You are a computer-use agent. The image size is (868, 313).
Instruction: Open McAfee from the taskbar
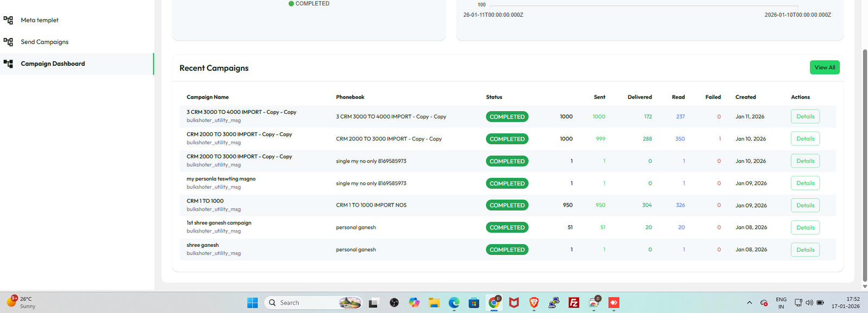coord(514,303)
